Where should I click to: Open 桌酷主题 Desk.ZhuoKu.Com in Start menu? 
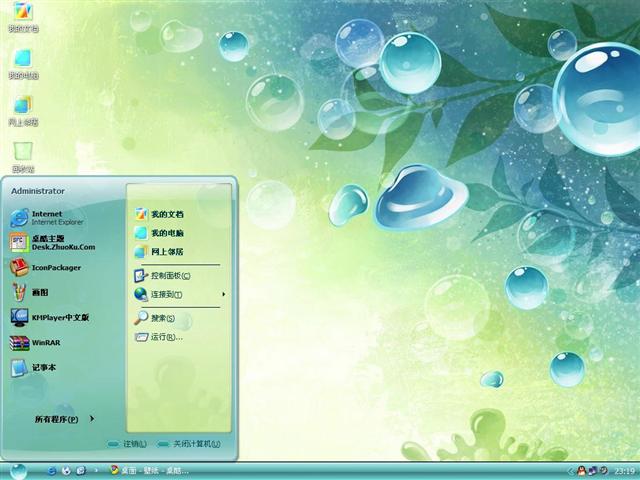click(52, 243)
